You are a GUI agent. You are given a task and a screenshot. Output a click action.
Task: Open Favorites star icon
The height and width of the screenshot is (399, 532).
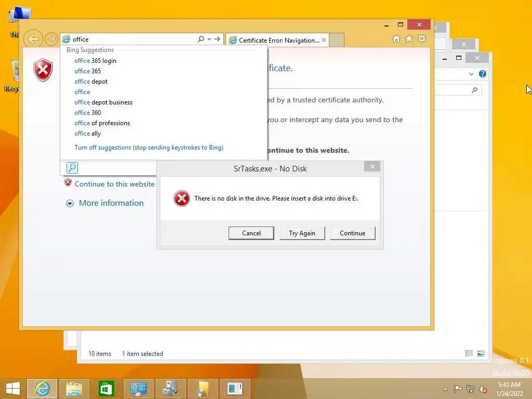409,38
